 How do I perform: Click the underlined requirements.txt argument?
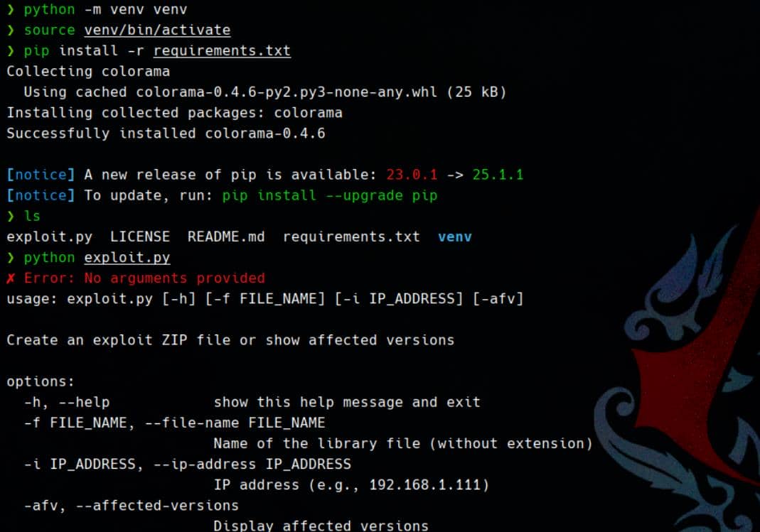tap(222, 51)
